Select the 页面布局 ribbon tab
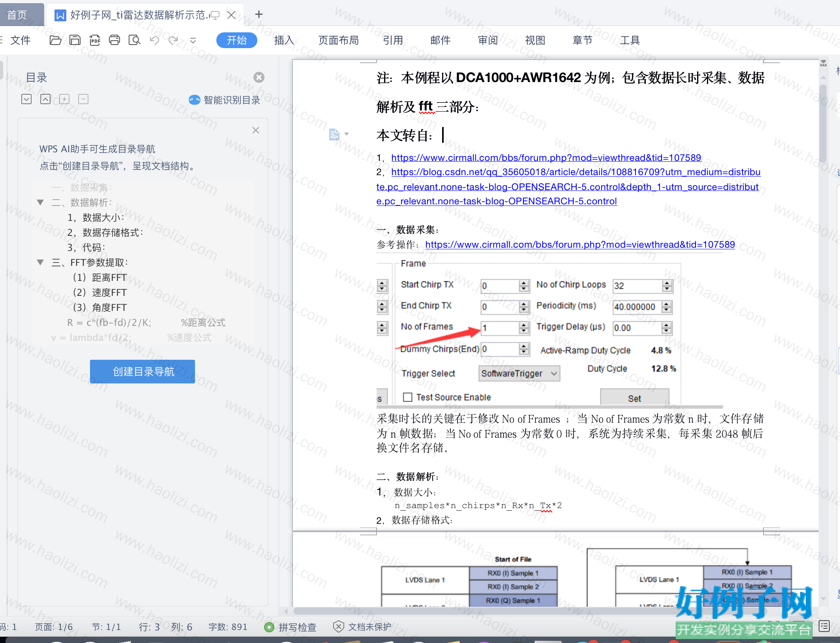Viewport: 840px width, 643px height. (338, 40)
